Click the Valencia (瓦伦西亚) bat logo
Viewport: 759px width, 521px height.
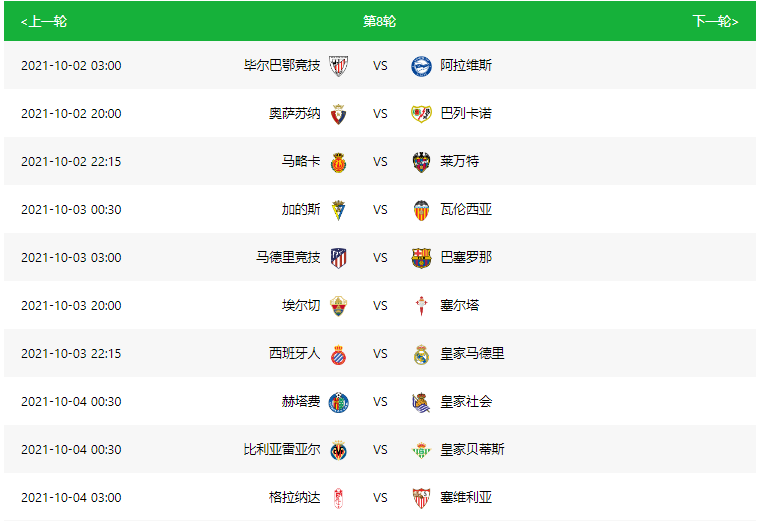[x=421, y=210]
